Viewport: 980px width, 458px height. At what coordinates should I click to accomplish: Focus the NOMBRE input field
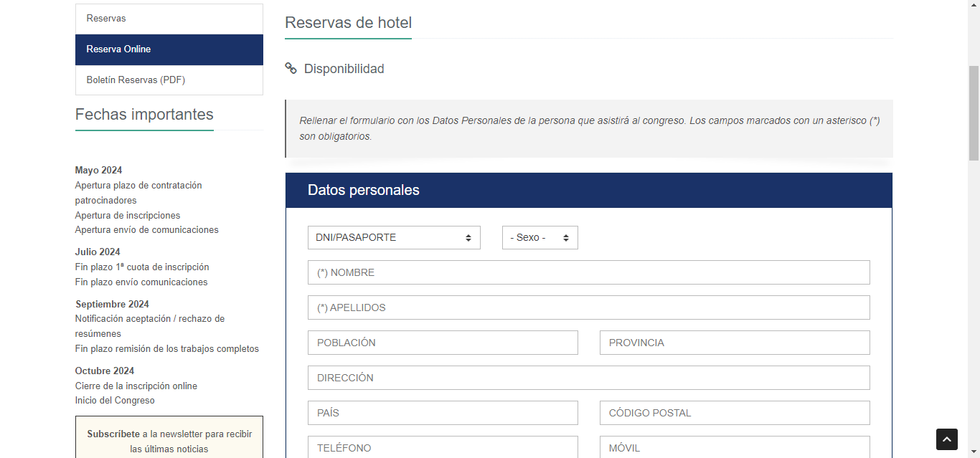point(588,272)
